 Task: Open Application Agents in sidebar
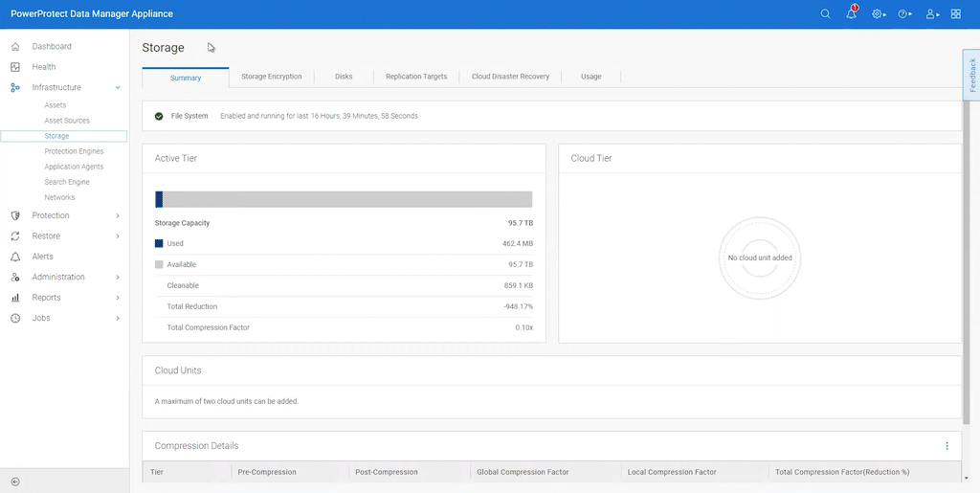pyautogui.click(x=74, y=167)
